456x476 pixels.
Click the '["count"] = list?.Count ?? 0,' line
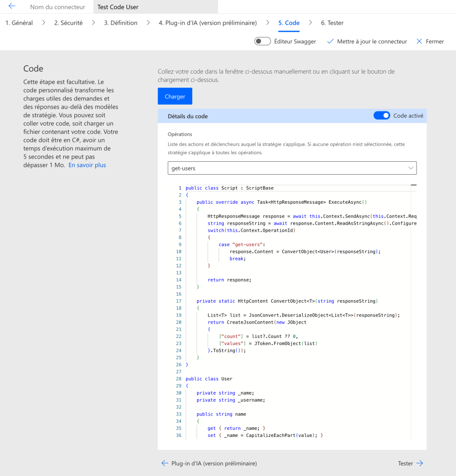[x=258, y=337]
